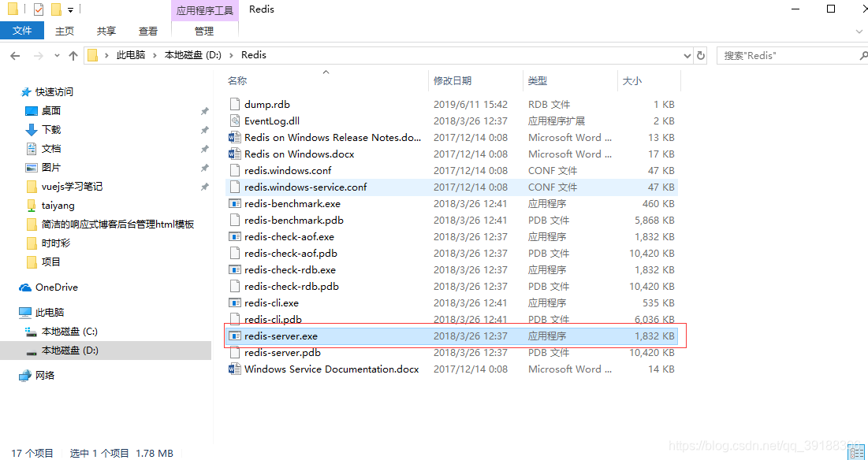Select Redis on Windows Release Notes Word icon
This screenshot has height=460, width=868.
pos(235,138)
